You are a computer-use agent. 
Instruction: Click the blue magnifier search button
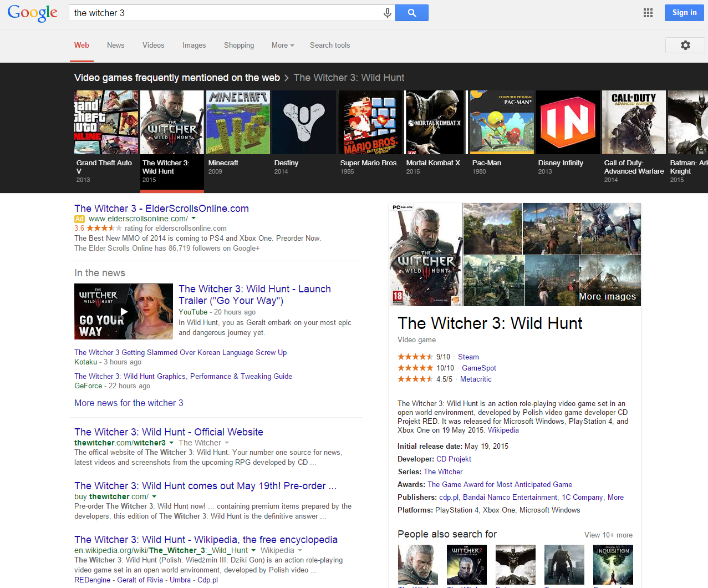pos(411,13)
